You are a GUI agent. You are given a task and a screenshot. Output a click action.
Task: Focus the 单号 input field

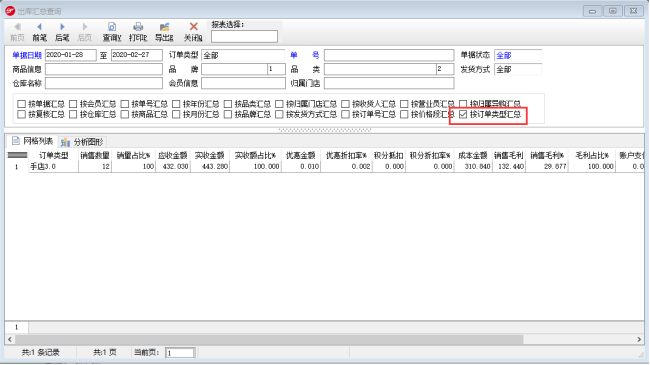389,55
